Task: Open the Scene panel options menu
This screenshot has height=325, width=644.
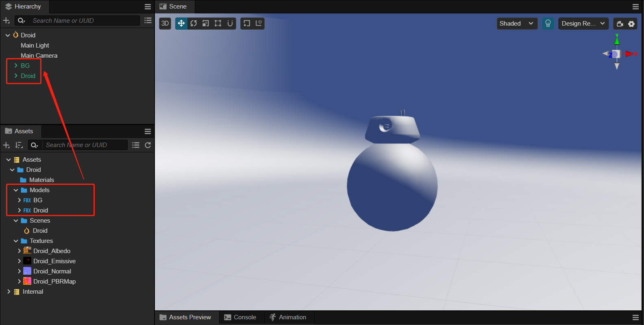Action: (635, 7)
